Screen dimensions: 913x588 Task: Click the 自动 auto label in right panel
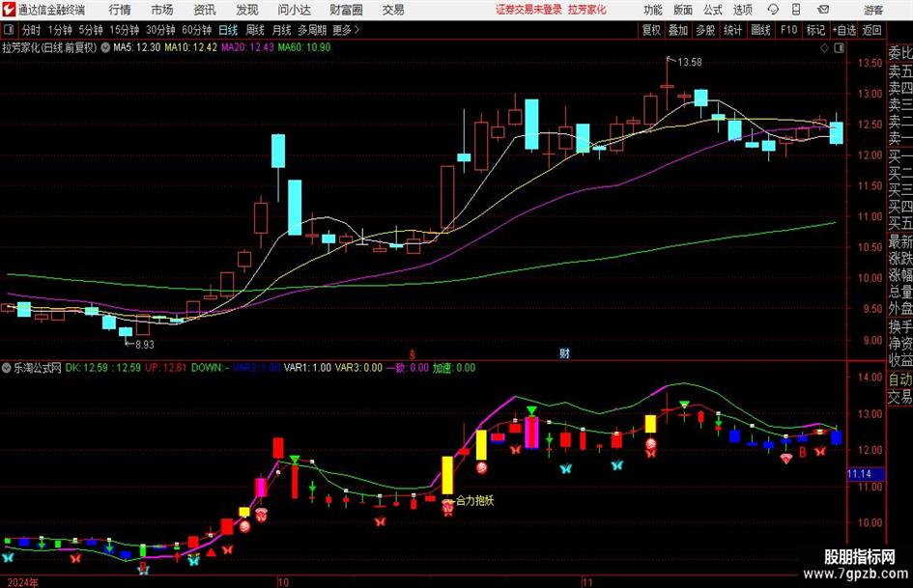[x=900, y=379]
